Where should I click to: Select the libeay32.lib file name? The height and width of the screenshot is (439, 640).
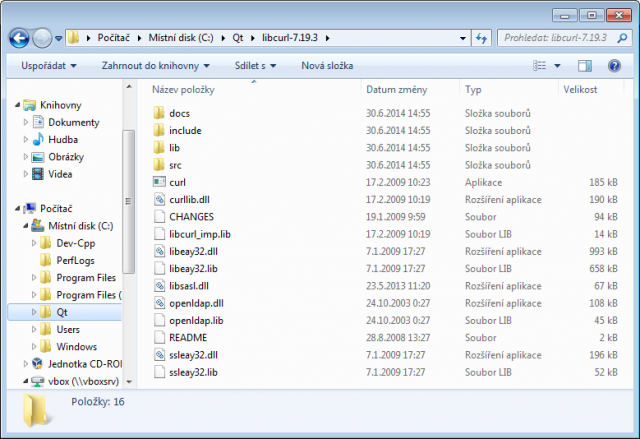(193, 268)
